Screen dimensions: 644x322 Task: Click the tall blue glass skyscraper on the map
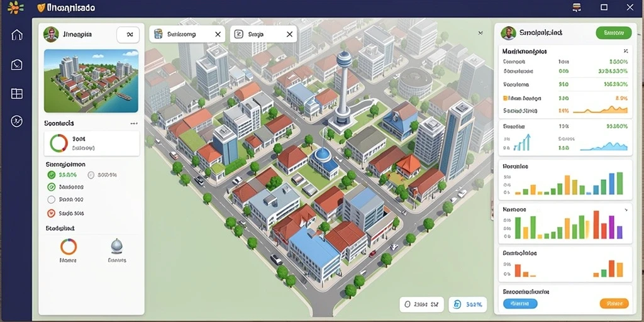pos(457,139)
